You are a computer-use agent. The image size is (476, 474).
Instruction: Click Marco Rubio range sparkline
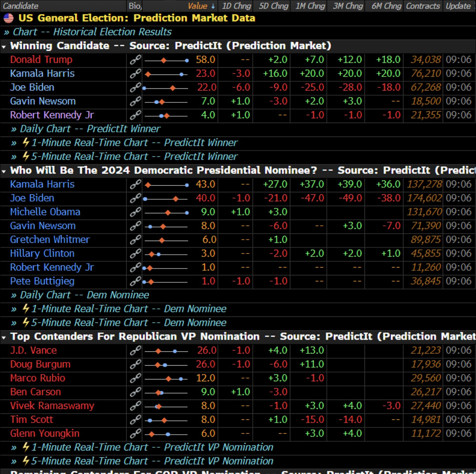point(166,379)
